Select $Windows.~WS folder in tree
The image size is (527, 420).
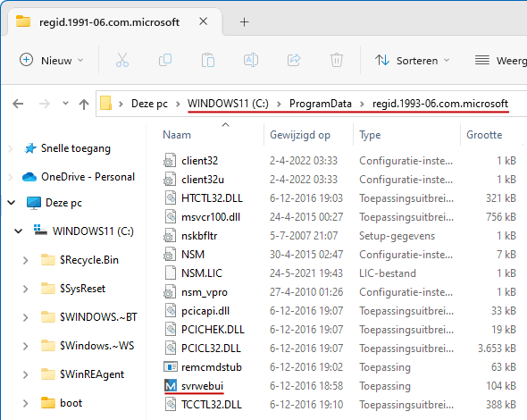pyautogui.click(x=96, y=346)
